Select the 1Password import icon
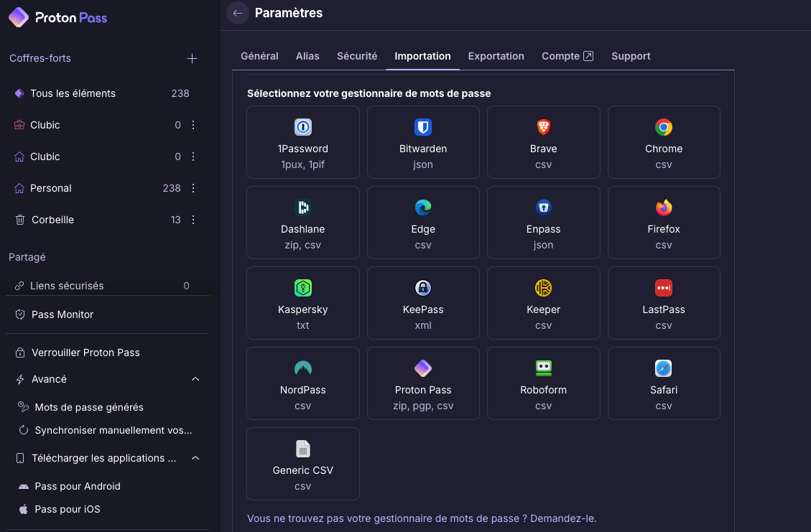The width and height of the screenshot is (811, 532). [303, 127]
